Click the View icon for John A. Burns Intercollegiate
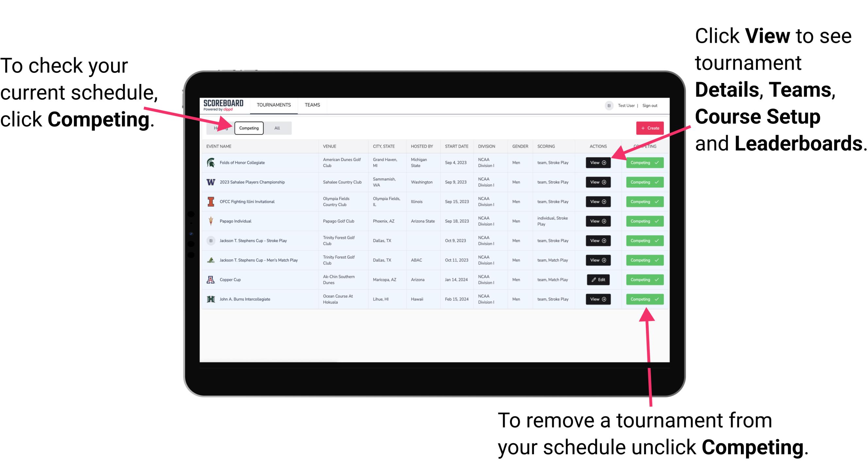Screen dimensions: 868x467 597,299
